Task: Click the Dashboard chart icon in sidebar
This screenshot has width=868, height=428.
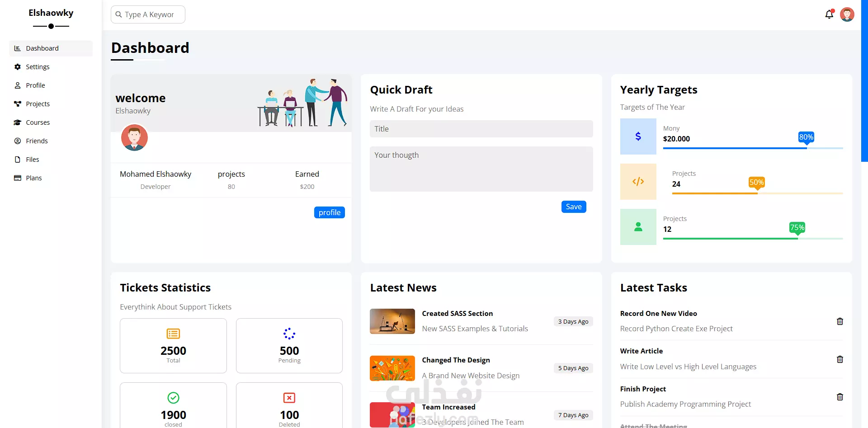Action: [x=18, y=48]
